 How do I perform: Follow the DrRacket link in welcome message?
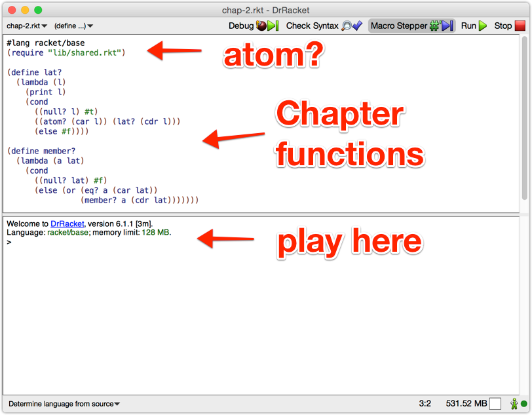pyautogui.click(x=67, y=224)
